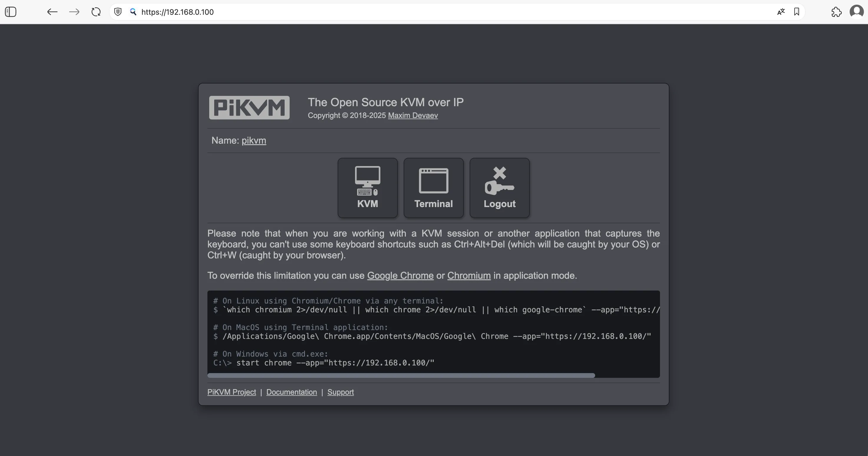868x456 pixels.
Task: Click the PiKVM logo image
Action: point(249,108)
